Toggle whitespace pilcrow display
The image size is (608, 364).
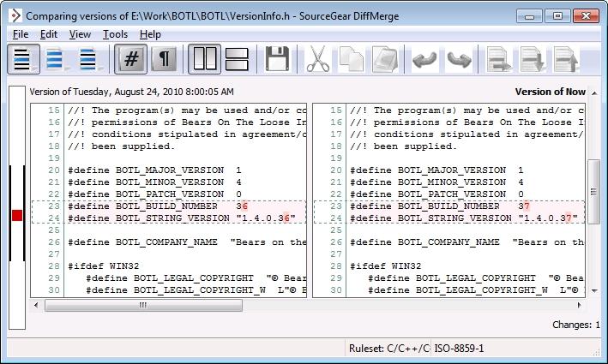[165, 59]
